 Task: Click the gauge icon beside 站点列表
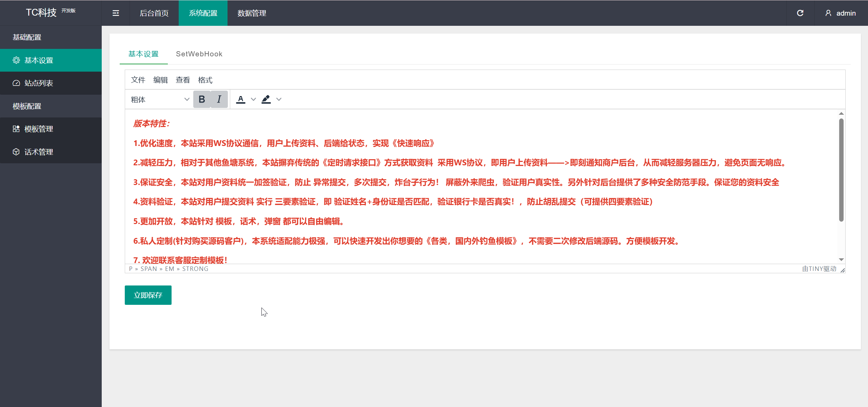(16, 83)
